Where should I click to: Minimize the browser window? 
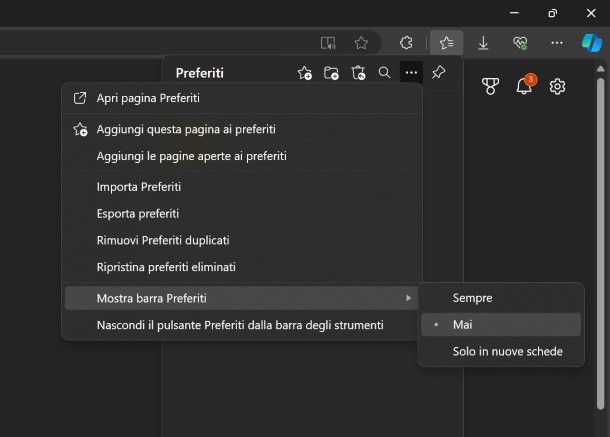point(514,13)
